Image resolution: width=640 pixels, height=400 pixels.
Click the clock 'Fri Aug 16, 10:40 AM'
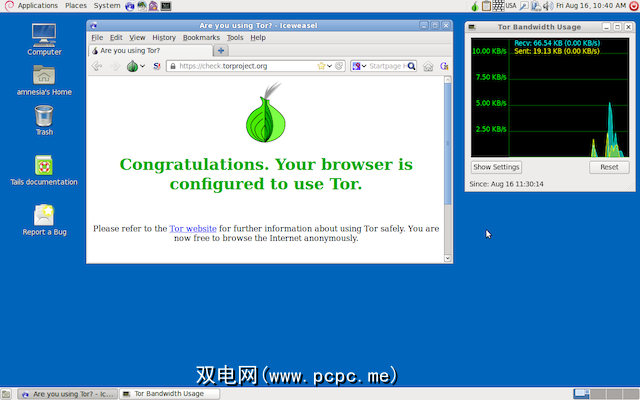click(x=591, y=6)
